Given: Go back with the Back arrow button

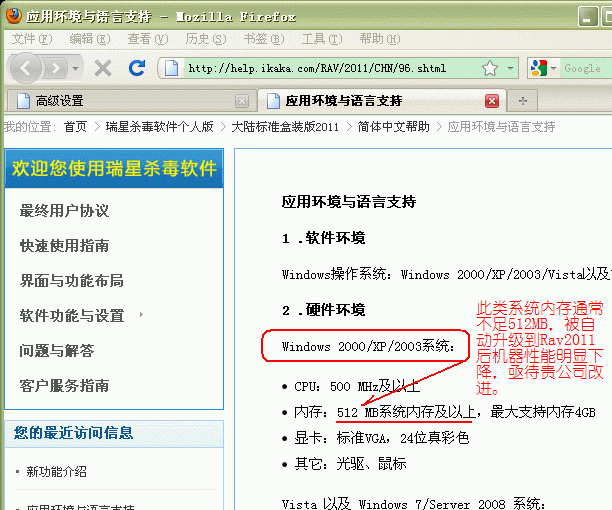Looking at the screenshot, I should (26, 68).
